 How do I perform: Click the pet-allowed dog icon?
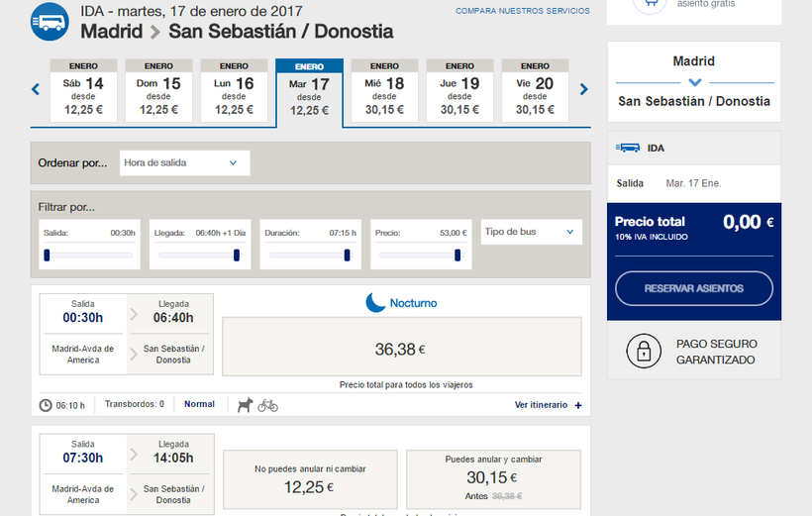(x=245, y=404)
